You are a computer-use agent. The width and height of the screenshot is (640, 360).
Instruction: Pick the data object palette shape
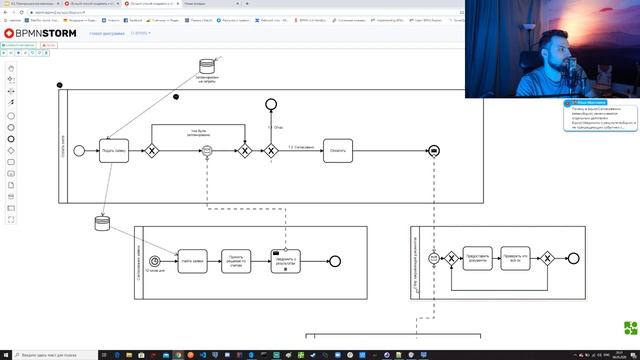point(11,185)
